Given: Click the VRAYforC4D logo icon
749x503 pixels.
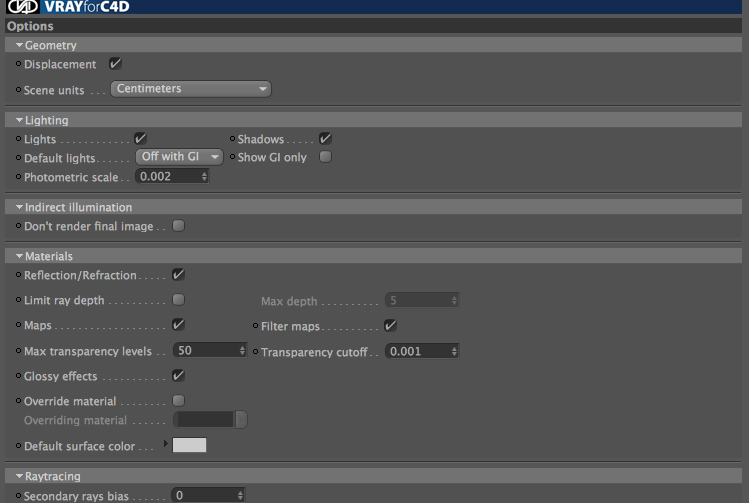Looking at the screenshot, I should tap(22, 6).
